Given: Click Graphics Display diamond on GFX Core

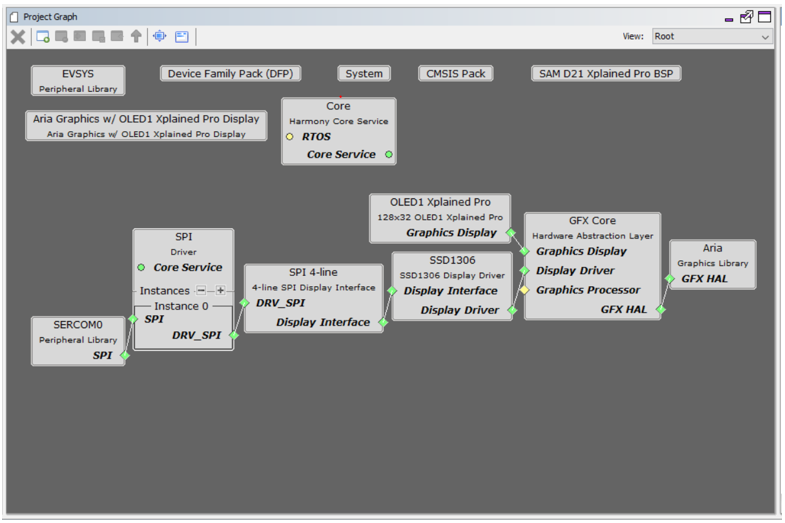Looking at the screenshot, I should point(525,251).
